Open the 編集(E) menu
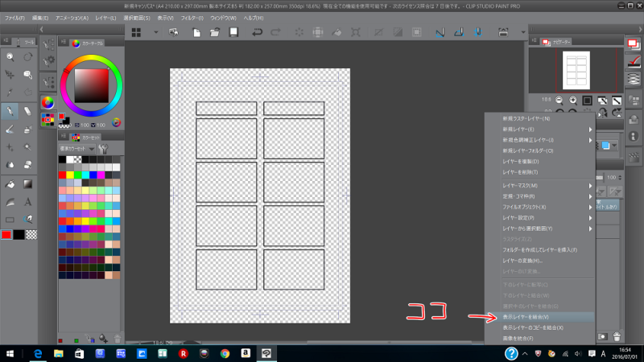644x362 pixels. (39, 18)
